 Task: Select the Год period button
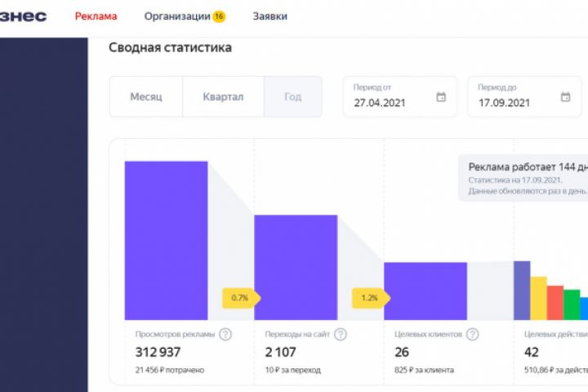pyautogui.click(x=293, y=97)
